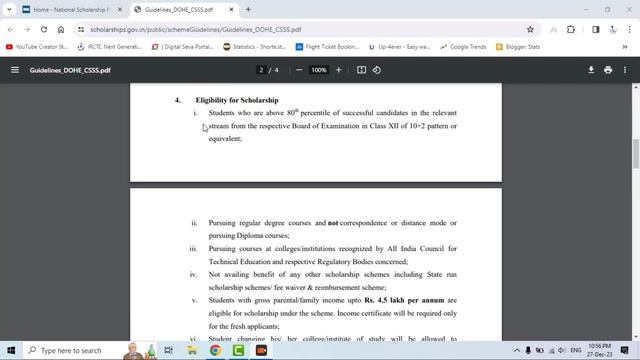Open volume control in system tray

[x=562, y=350]
